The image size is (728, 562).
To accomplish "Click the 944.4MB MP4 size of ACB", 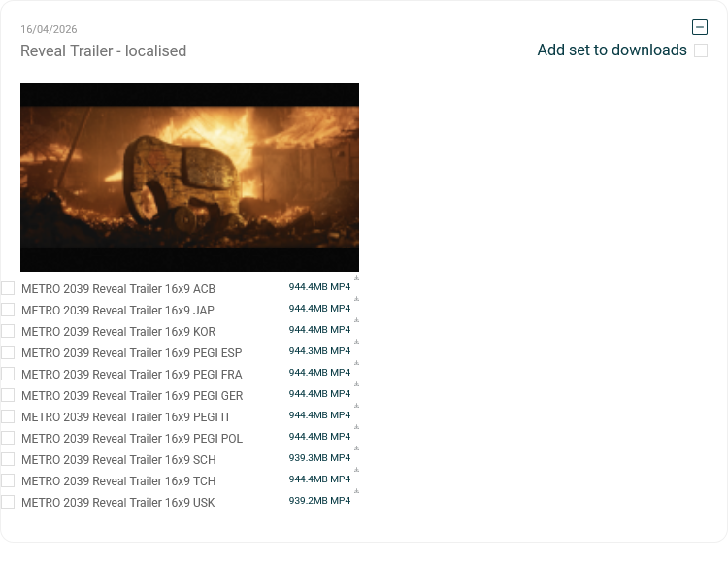I will (x=319, y=287).
